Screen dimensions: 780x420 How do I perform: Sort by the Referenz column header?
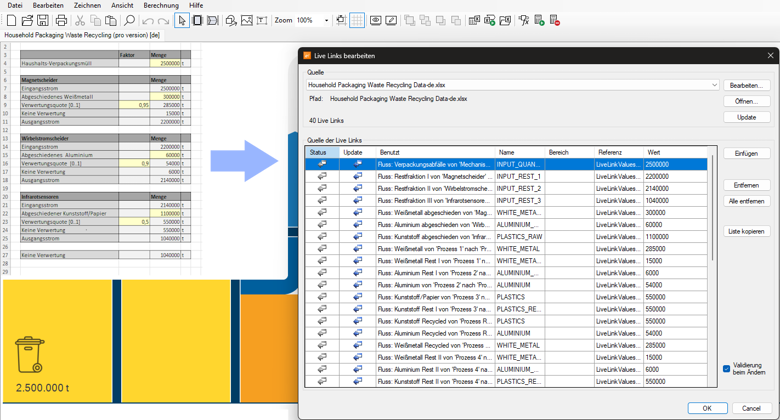[x=619, y=152]
